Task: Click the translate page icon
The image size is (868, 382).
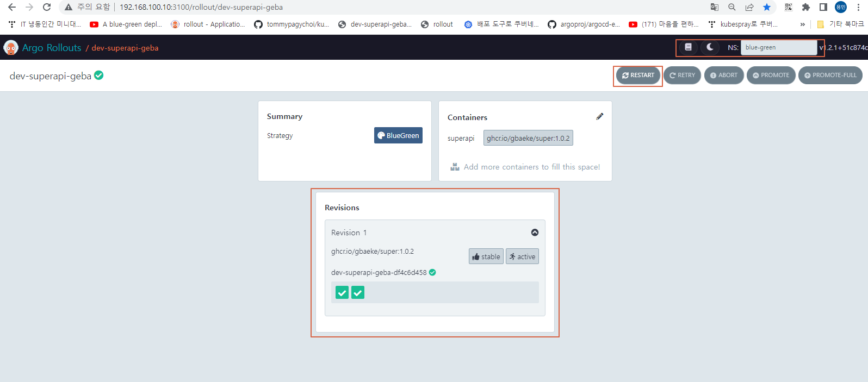Action: coord(715,7)
